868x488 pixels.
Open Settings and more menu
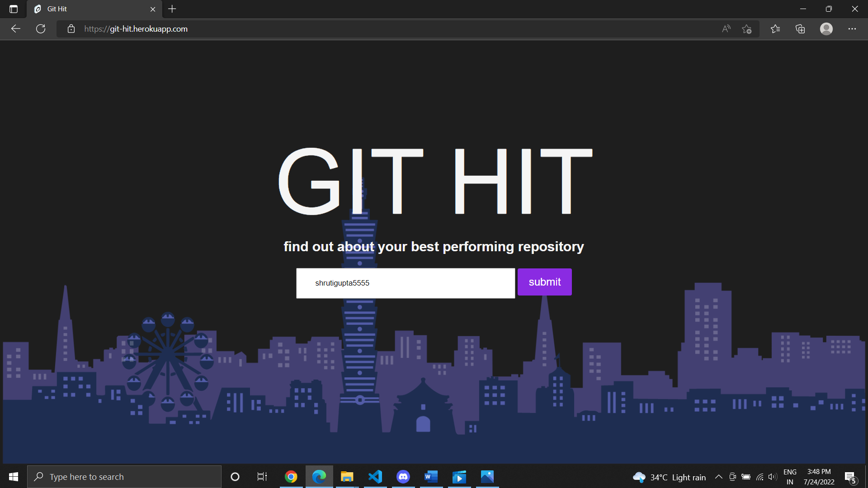(852, 29)
